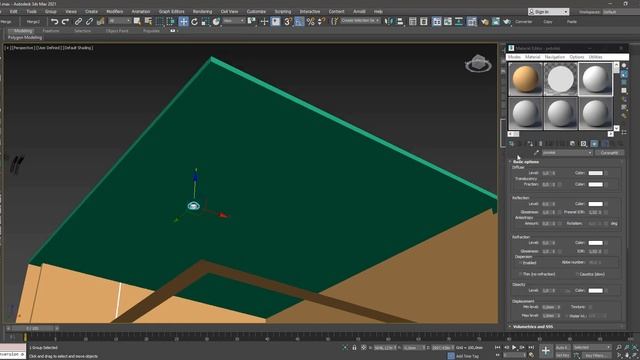Image resolution: width=640 pixels, height=360 pixels.
Task: Click the Reflection Color swatch
Action: tap(596, 204)
